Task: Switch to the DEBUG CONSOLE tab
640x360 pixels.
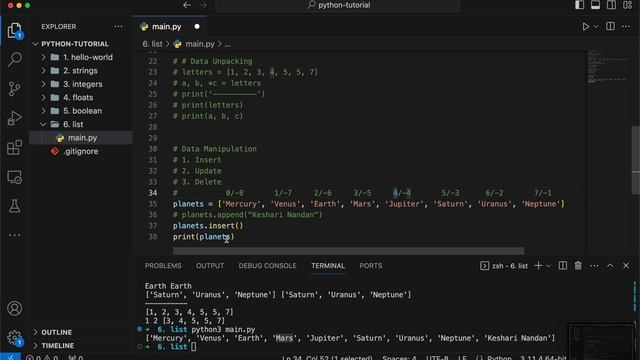Action: click(267, 266)
